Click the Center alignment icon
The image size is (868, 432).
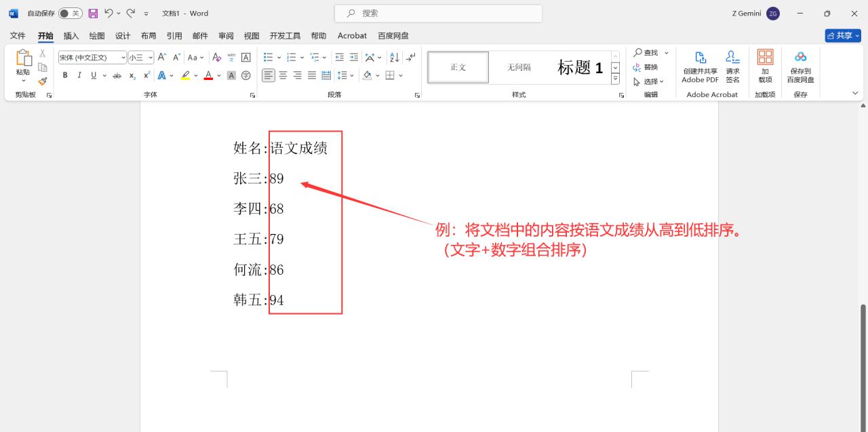283,75
